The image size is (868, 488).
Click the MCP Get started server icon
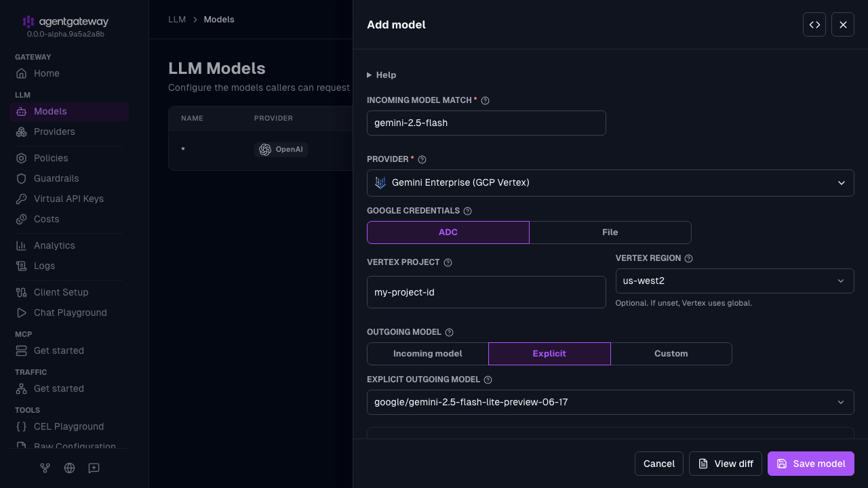tap(22, 350)
